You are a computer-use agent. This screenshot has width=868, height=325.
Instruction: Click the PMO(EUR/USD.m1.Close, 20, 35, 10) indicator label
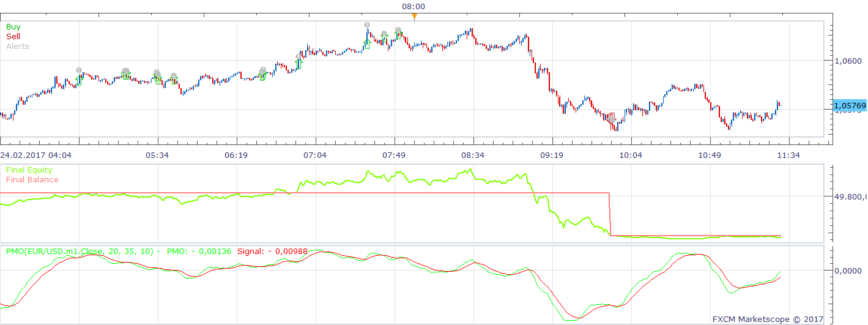81,251
